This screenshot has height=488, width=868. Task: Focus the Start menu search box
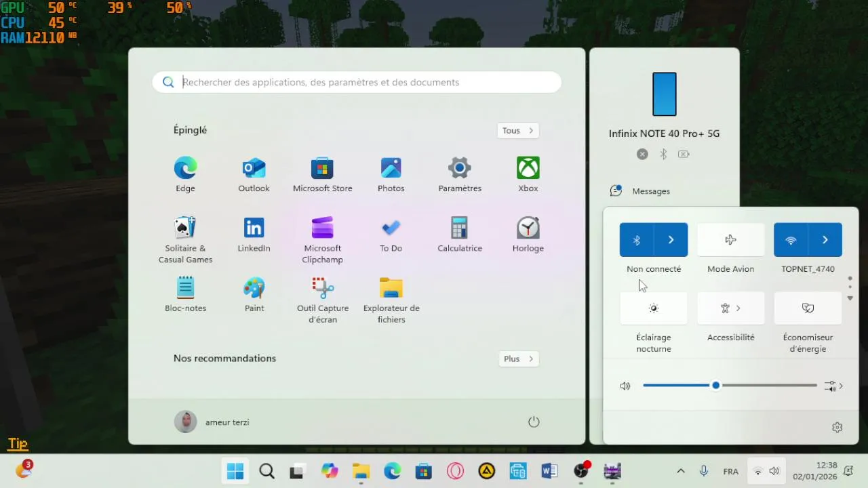[357, 82]
